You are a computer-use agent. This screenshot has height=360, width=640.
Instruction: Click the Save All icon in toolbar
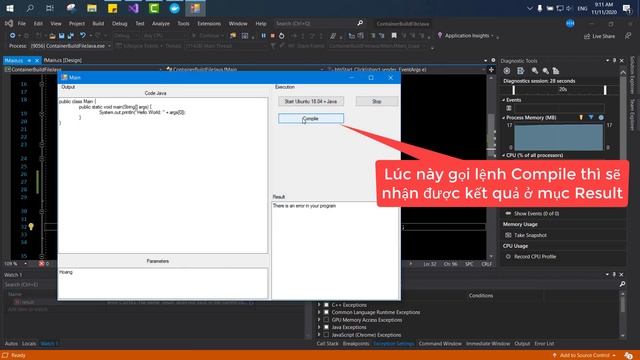(x=71, y=36)
